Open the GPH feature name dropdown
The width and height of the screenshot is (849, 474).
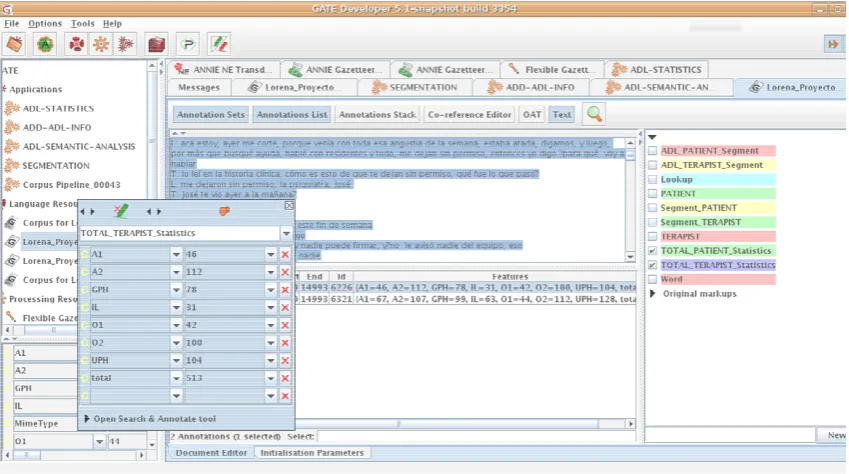click(176, 290)
